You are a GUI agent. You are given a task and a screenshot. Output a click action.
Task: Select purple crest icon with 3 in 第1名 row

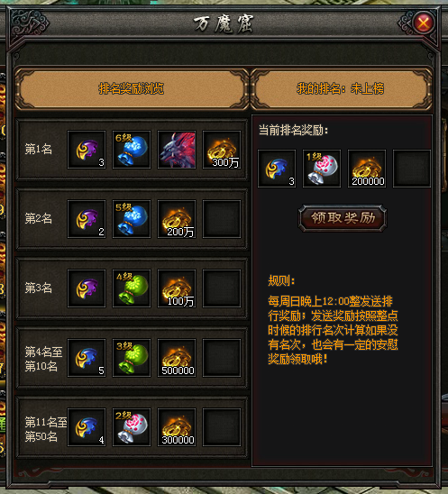pyautogui.click(x=87, y=150)
